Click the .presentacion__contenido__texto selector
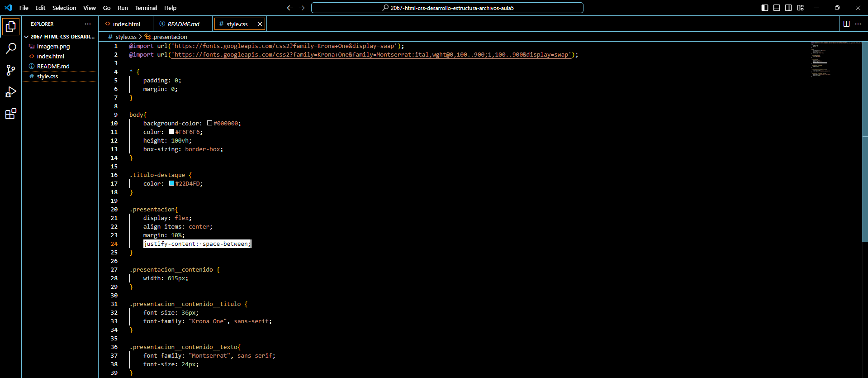The height and width of the screenshot is (378, 868). point(183,347)
